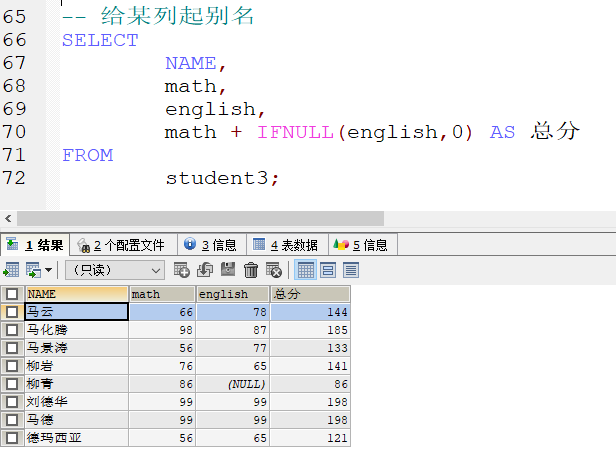Click the math cell showing 76
616x462 pixels.
pyautogui.click(x=162, y=366)
